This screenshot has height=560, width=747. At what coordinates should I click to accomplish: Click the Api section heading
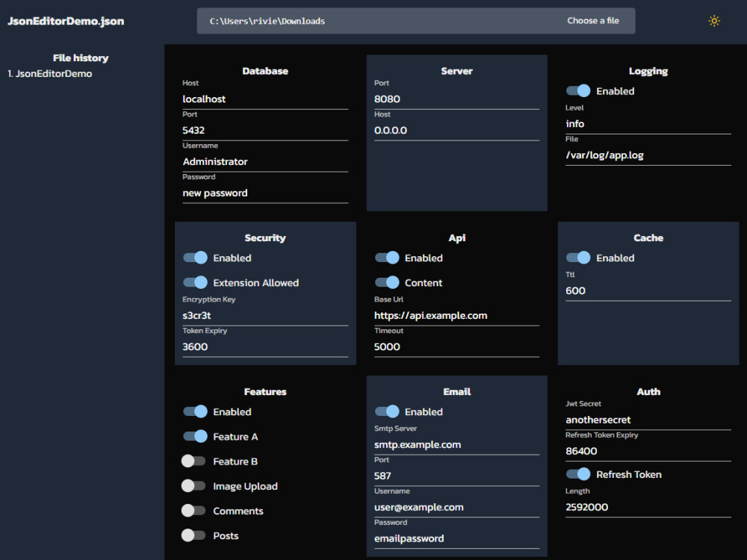457,238
